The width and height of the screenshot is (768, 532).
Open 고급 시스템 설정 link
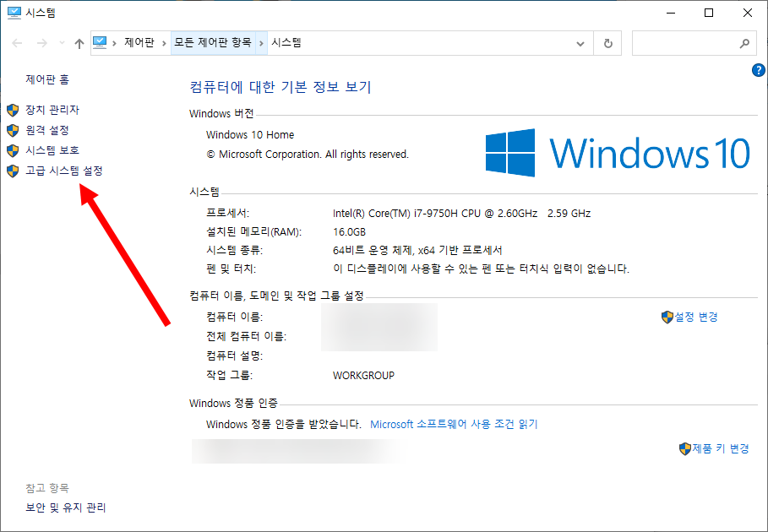point(64,171)
